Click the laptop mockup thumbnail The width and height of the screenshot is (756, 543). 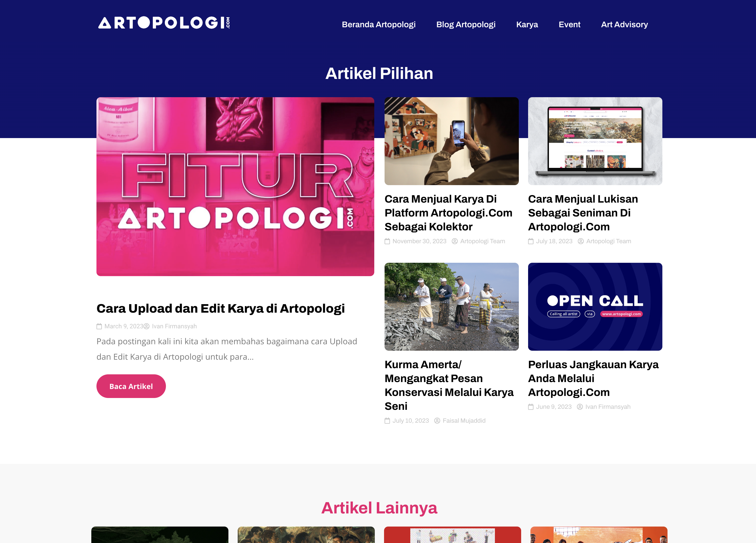pos(595,141)
